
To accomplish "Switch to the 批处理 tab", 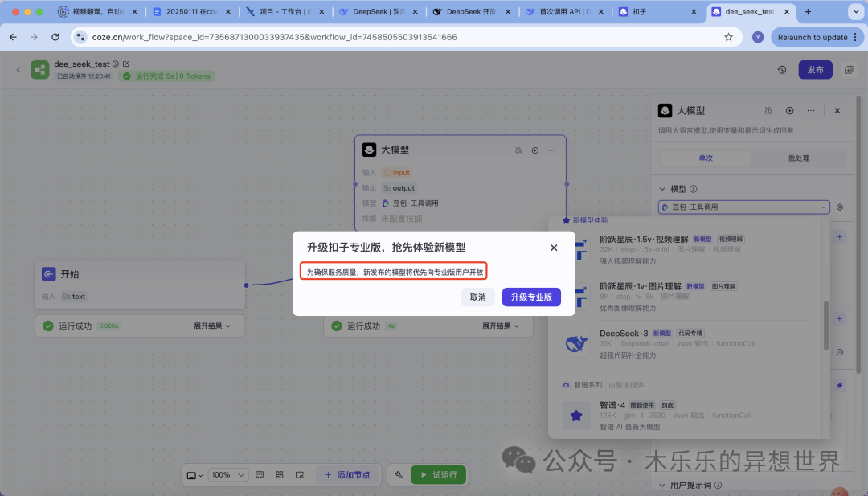I will [x=799, y=158].
